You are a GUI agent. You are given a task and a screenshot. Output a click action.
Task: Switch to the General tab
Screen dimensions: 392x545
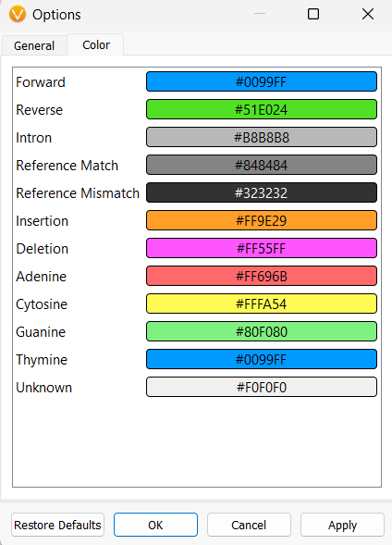34,45
